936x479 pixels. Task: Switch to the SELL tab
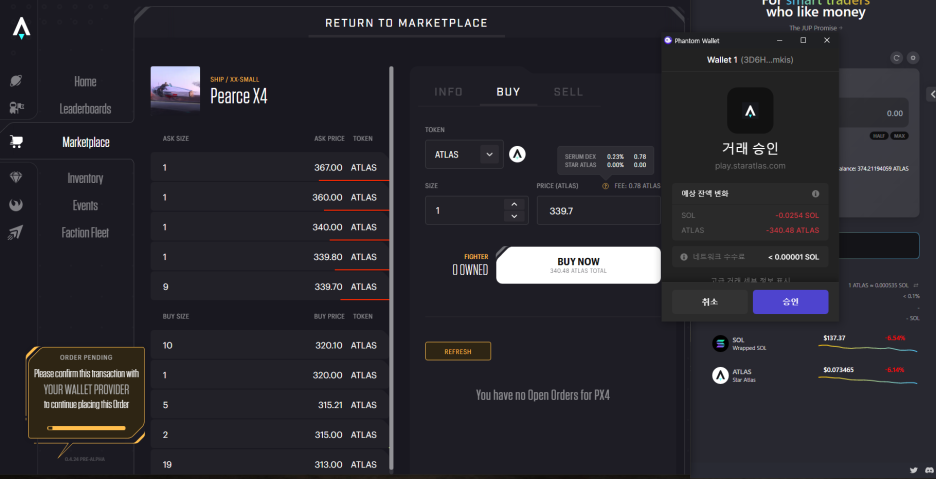(568, 91)
